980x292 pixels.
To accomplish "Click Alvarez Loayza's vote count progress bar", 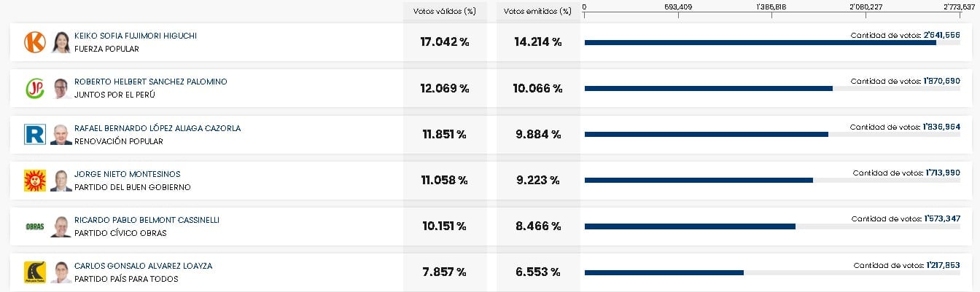I will (x=664, y=272).
